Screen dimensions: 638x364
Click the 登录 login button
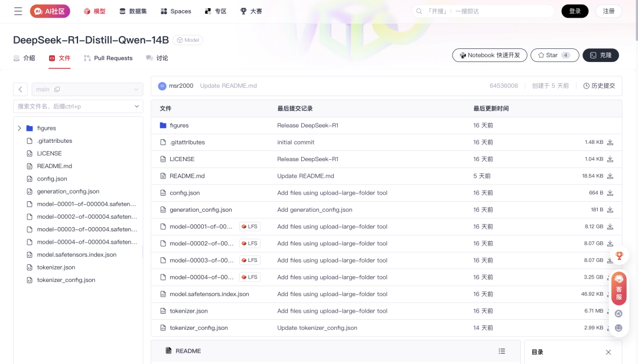[575, 11]
